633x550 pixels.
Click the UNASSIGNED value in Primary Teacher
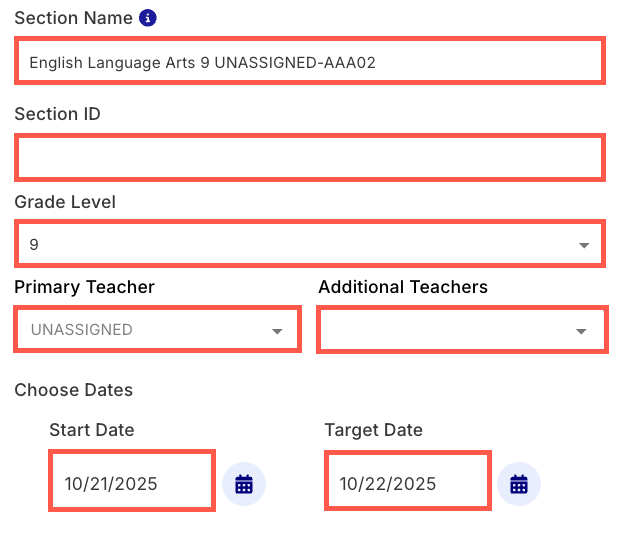(x=82, y=330)
